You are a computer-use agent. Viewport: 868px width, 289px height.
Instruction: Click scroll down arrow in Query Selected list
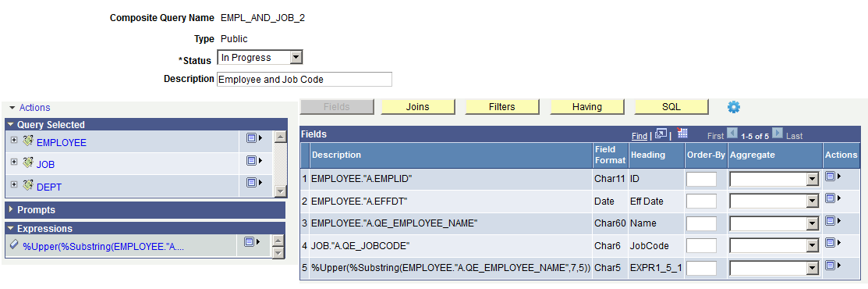[x=281, y=191]
